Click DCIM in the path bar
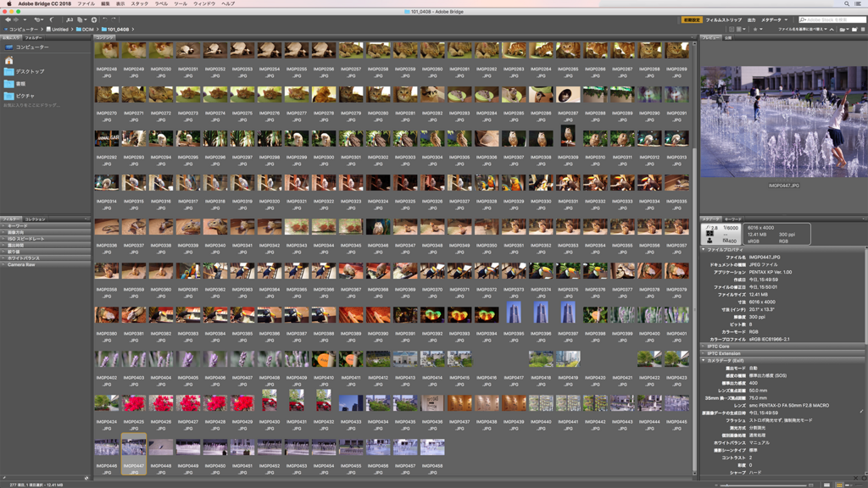The width and height of the screenshot is (868, 488). click(87, 30)
